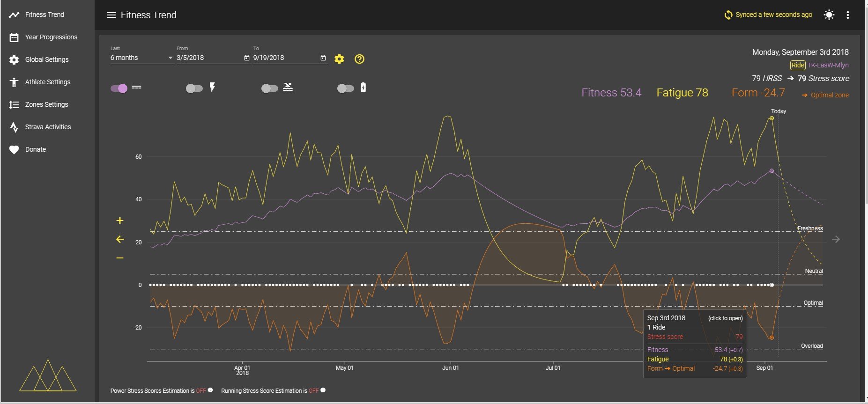Open the hamburger menu beside Fitness Trend
Image resolution: width=868 pixels, height=404 pixels.
111,15
